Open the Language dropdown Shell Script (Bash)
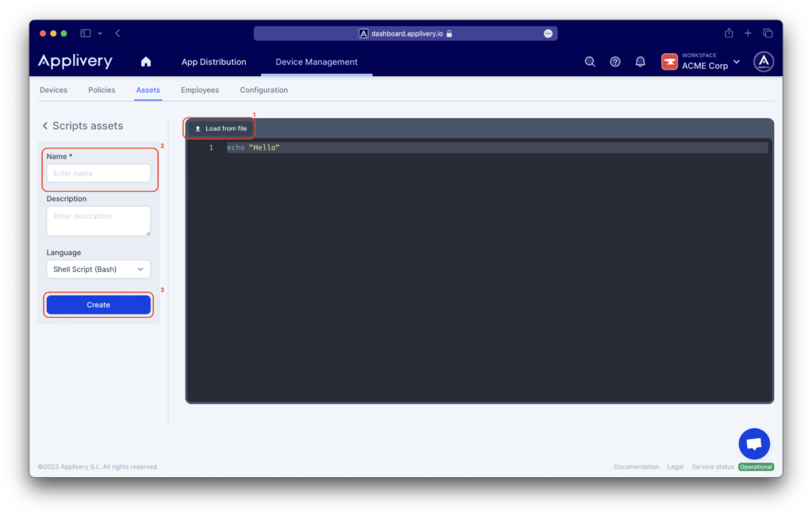The height and width of the screenshot is (516, 812). coord(98,269)
